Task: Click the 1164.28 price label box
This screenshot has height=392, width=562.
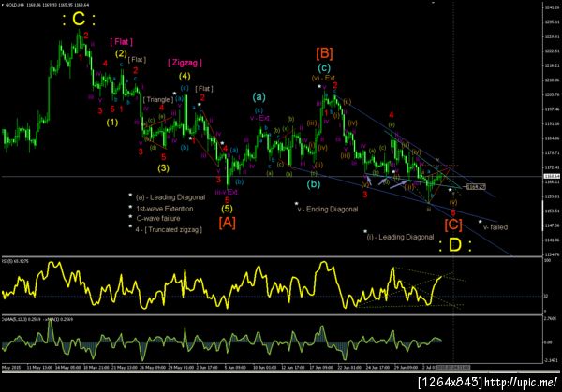Action: pos(476,186)
